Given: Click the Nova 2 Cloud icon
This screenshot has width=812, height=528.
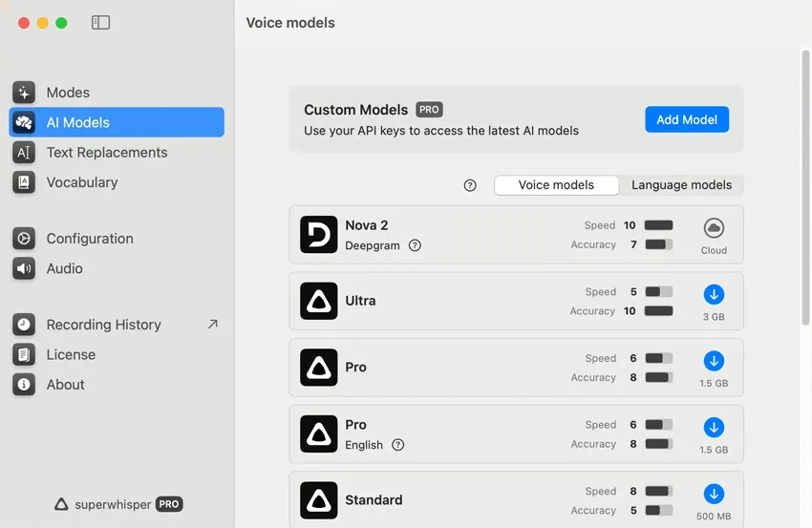Looking at the screenshot, I should pos(714,228).
